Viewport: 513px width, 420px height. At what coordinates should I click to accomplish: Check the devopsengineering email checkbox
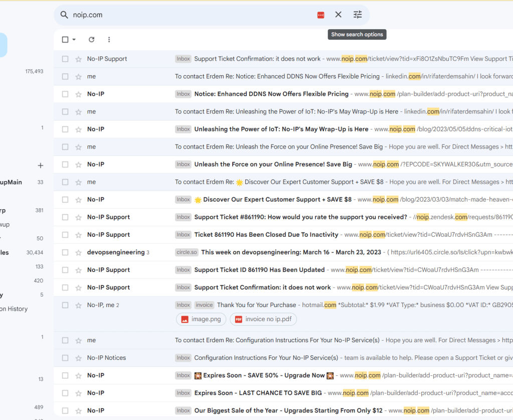pos(65,252)
